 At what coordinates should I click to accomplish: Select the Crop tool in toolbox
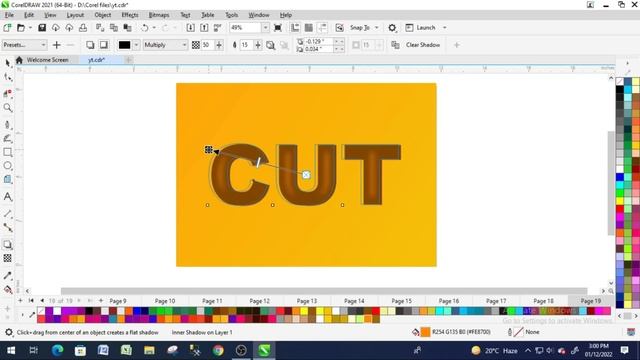(x=7, y=93)
